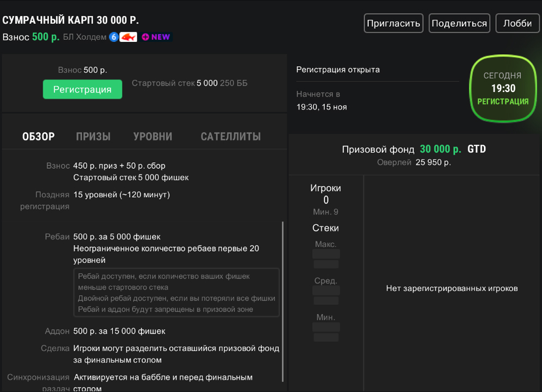Viewport: 542px width, 392px height.
Task: Switch to the Призы tab
Action: [93, 137]
